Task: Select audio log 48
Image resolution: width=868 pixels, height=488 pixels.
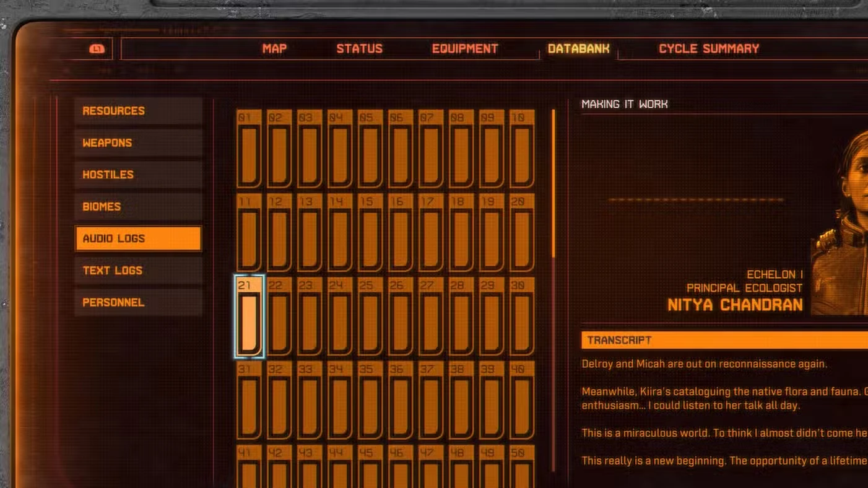Action: [462, 466]
